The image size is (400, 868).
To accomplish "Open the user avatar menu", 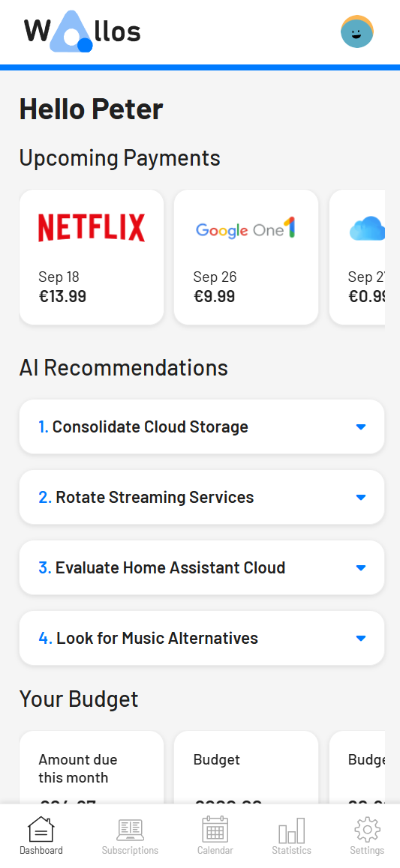I will (x=356, y=31).
